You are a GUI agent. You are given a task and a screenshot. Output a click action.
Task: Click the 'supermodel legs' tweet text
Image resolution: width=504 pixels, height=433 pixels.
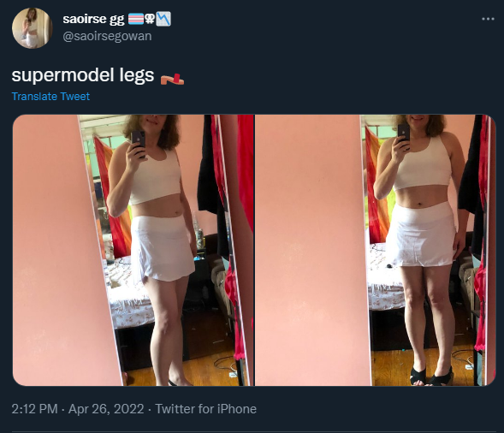pyautogui.click(x=83, y=76)
